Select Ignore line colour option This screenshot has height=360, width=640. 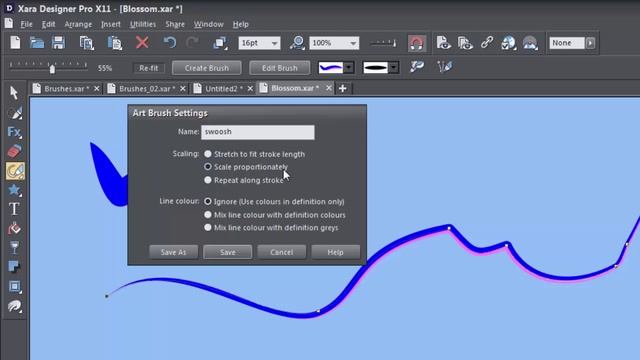click(208, 201)
